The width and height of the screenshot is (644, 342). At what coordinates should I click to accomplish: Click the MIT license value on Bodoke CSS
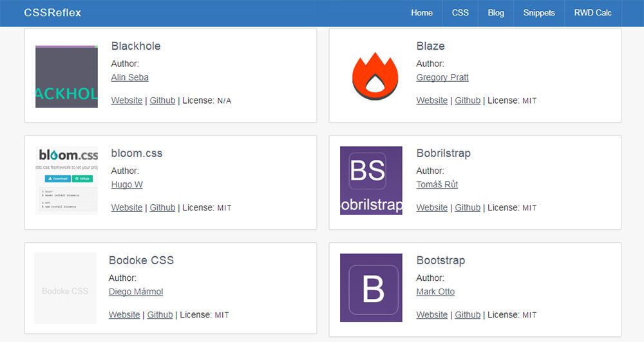pyautogui.click(x=222, y=315)
